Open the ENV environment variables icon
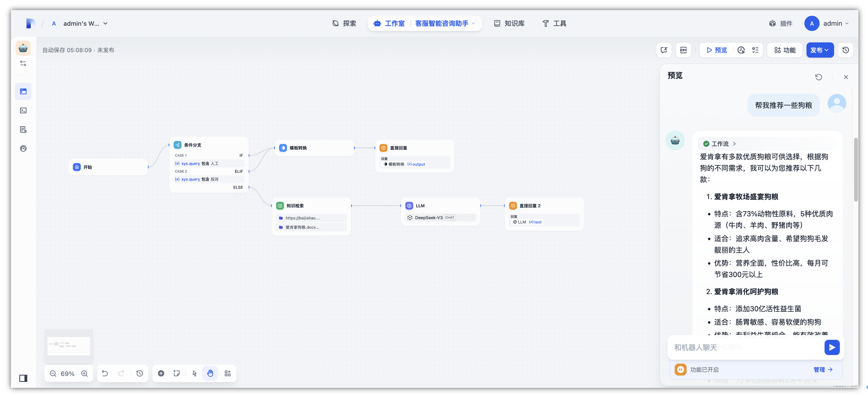Image resolution: width=868 pixels, height=396 pixels. point(683,50)
